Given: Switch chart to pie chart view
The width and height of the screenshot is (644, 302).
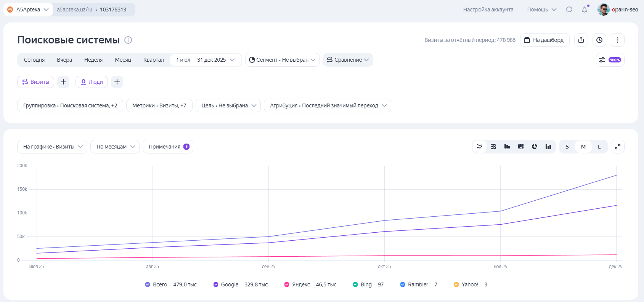Looking at the screenshot, I should pyautogui.click(x=535, y=147).
